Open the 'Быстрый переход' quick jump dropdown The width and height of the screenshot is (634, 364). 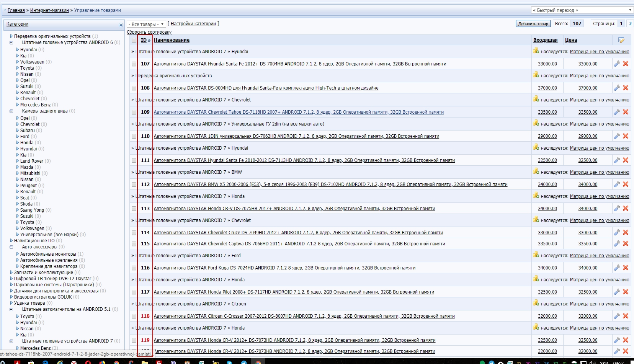coord(582,10)
